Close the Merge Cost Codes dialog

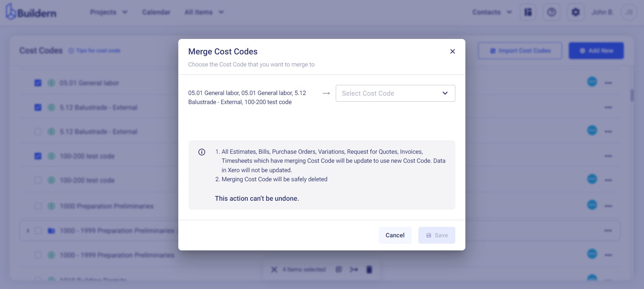pos(453,51)
